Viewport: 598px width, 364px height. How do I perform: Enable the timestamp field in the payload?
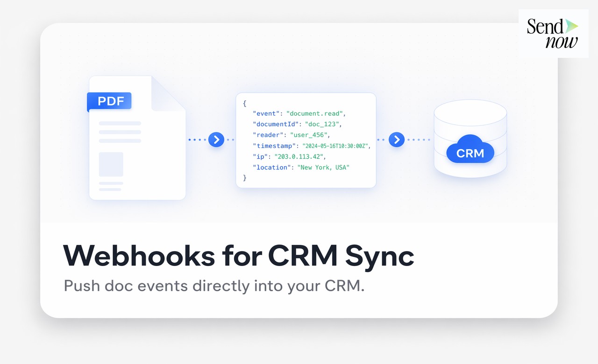click(311, 146)
